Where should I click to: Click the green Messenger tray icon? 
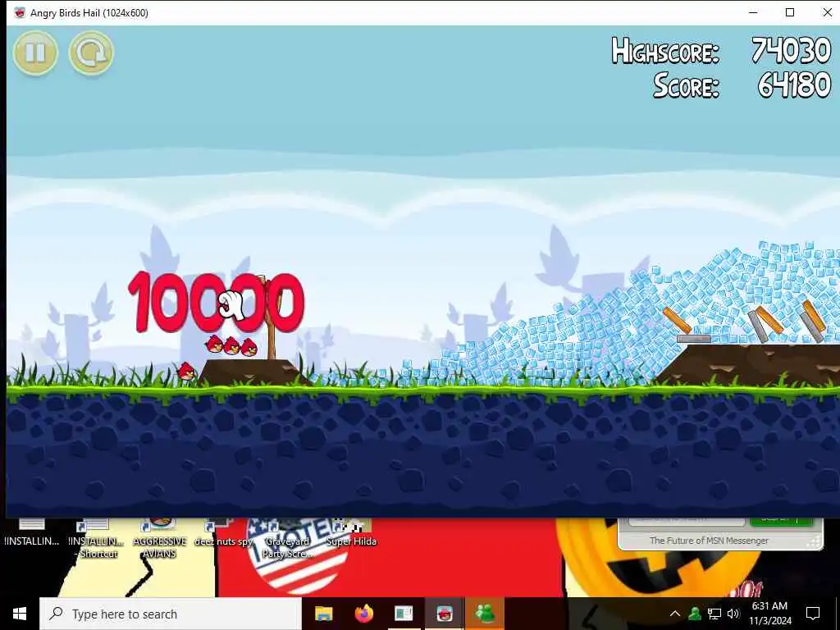pyautogui.click(x=695, y=613)
